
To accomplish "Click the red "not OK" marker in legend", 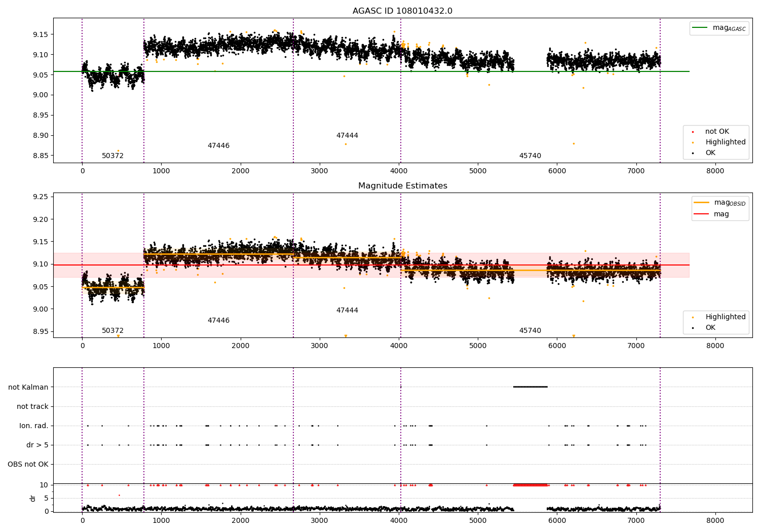I will click(x=693, y=132).
